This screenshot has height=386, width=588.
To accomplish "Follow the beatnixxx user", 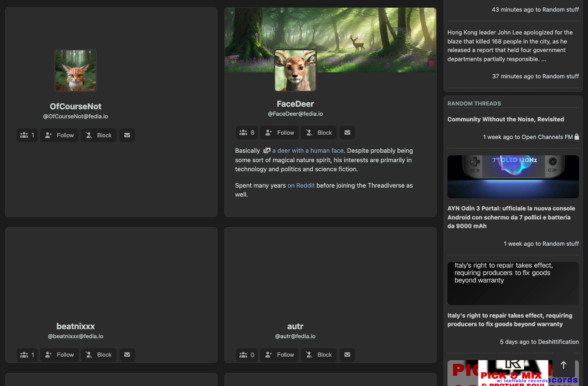I will point(59,355).
